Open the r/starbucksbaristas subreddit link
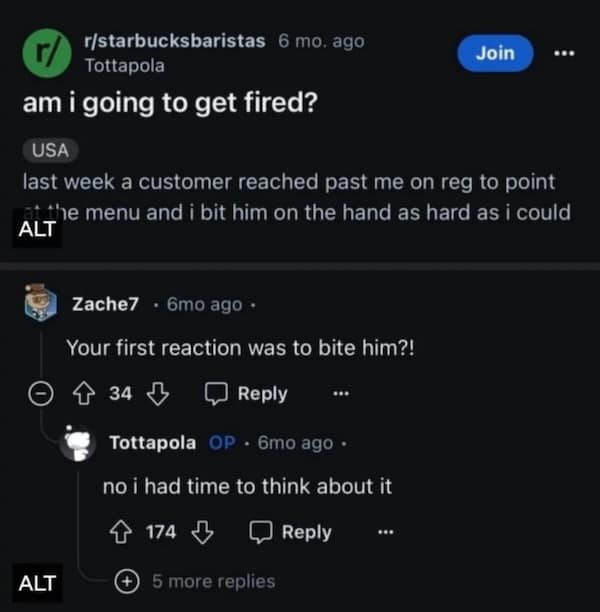The image size is (600, 612). (175, 41)
